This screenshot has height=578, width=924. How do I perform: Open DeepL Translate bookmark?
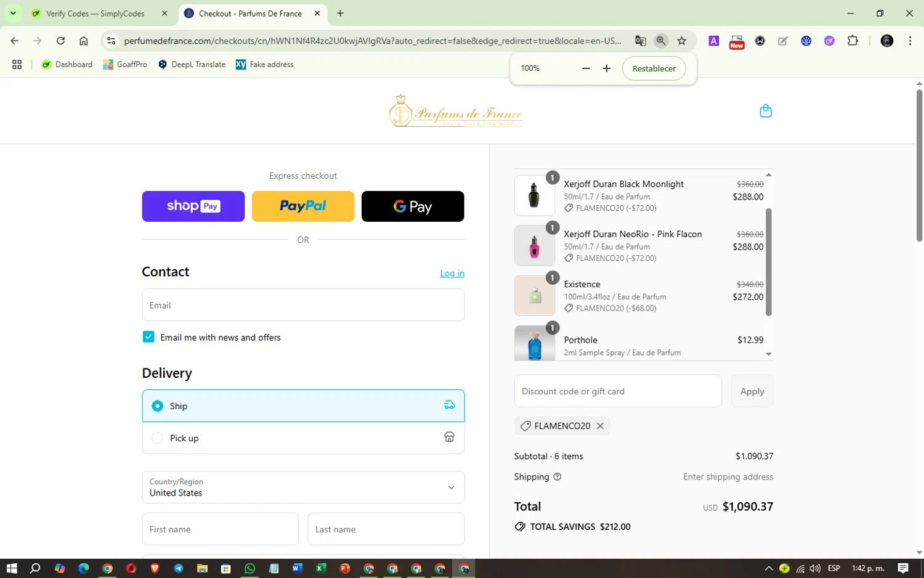[192, 64]
